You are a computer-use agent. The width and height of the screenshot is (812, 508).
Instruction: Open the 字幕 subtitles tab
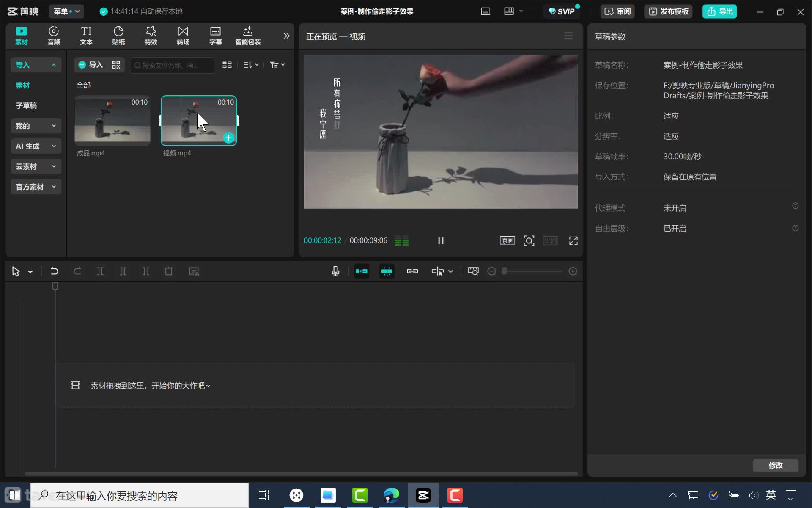click(215, 36)
